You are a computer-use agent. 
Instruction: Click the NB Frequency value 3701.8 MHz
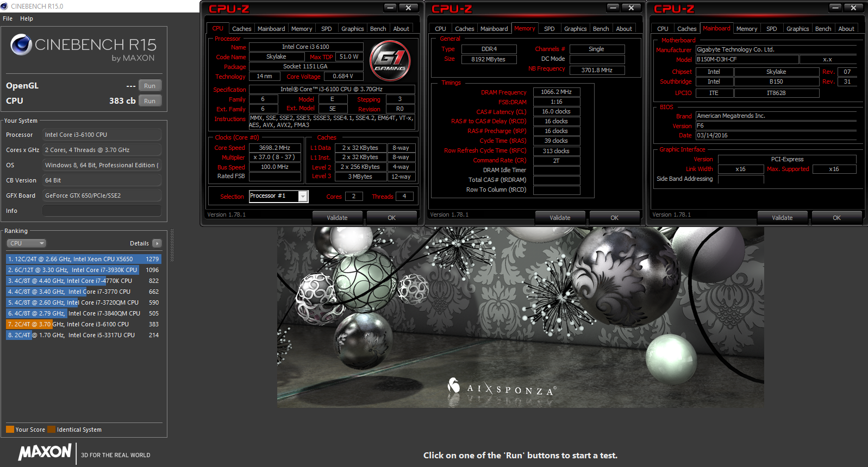click(597, 70)
